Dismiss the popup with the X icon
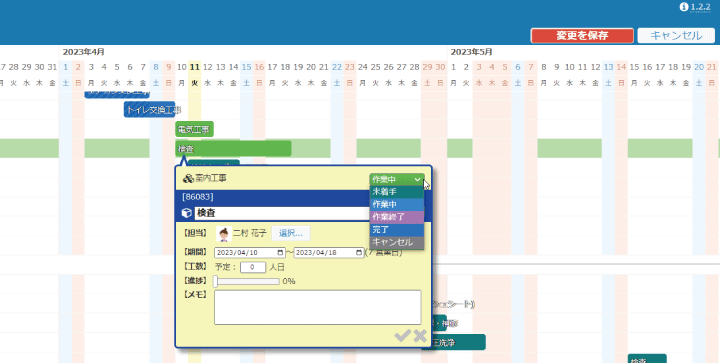Screen dimensions: 720x363 (x=420, y=336)
